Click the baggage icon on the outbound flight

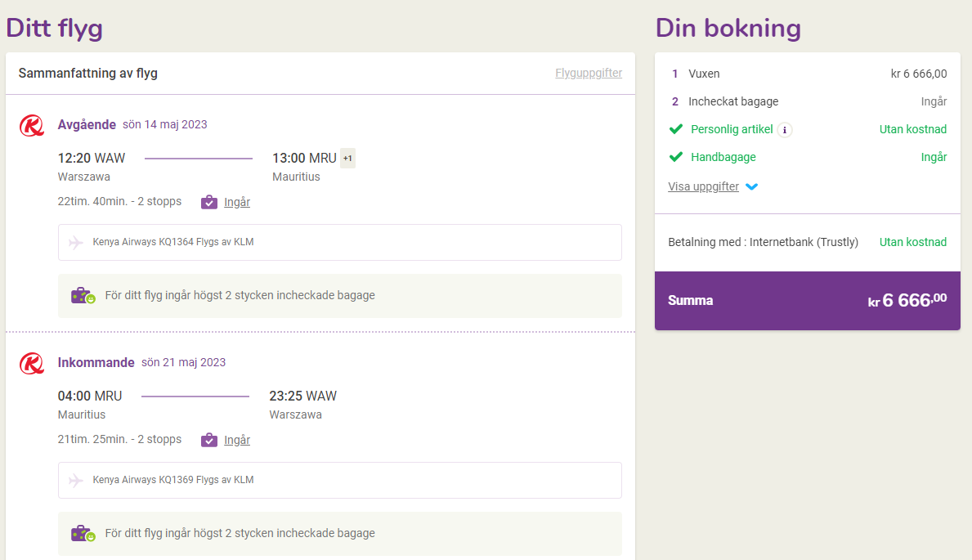click(x=209, y=202)
